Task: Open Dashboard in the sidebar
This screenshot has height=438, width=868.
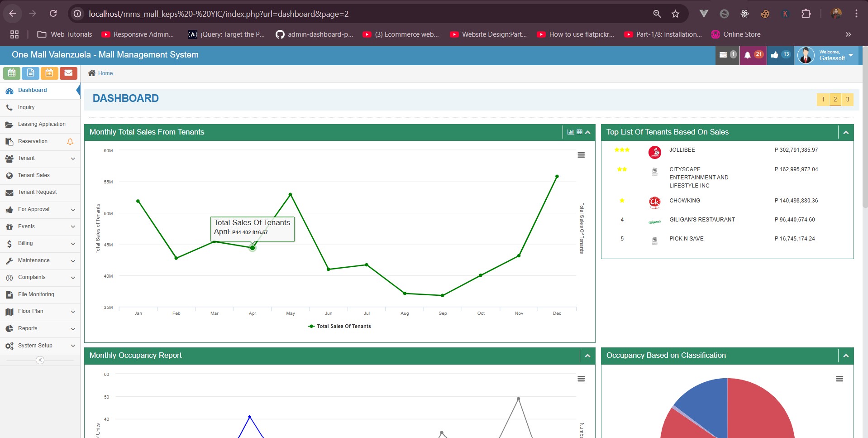Action: [40, 90]
